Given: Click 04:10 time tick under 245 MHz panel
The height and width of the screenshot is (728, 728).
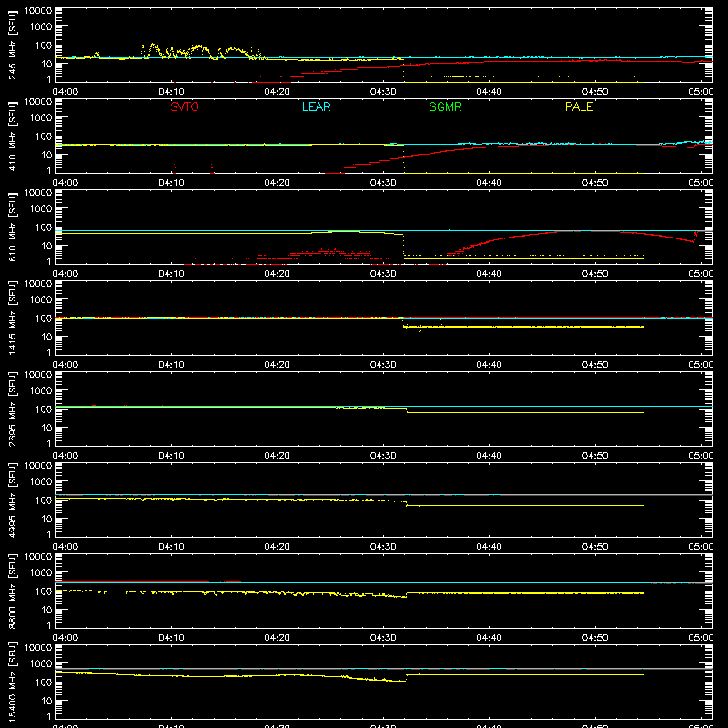Looking at the screenshot, I should click(x=171, y=92).
